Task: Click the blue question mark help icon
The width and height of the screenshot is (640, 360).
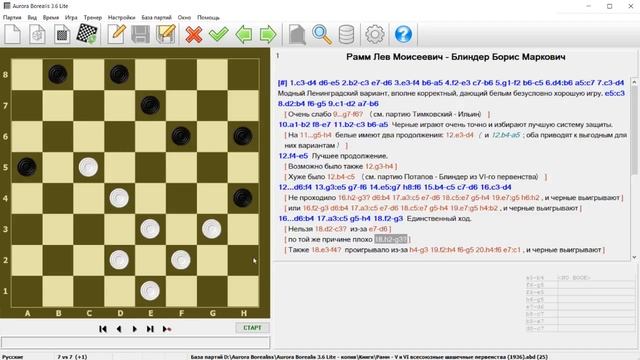Action: coord(403,34)
